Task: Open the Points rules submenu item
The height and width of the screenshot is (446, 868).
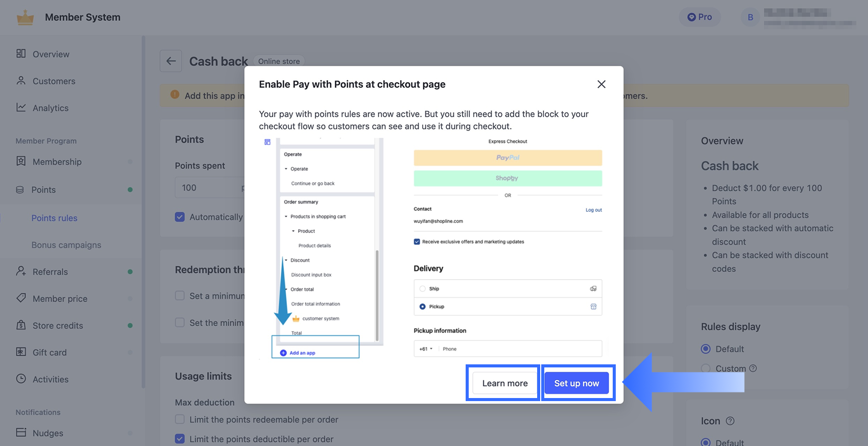Action: pos(55,218)
